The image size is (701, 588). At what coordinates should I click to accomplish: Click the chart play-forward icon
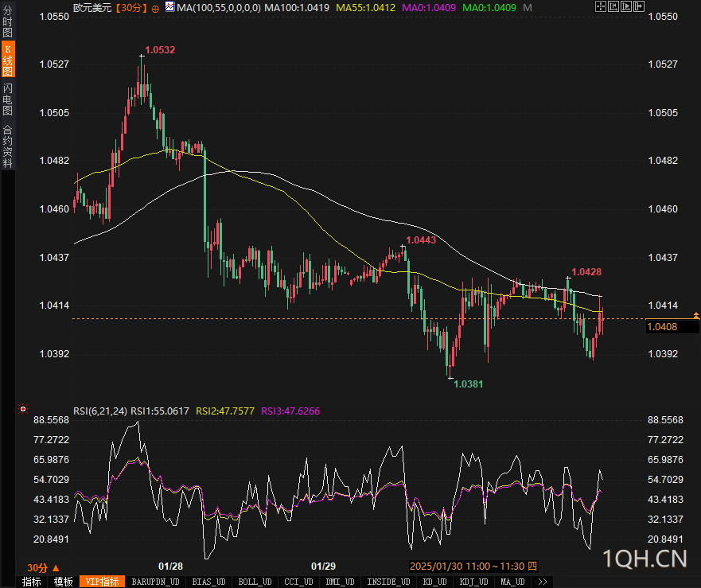point(625,6)
